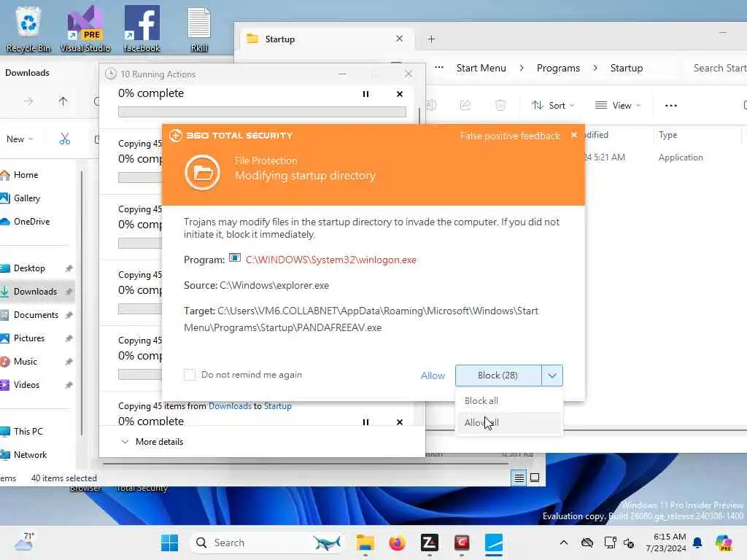Expand the chevron after Start Menu breadcrumb
747x560 pixels.
[x=522, y=68]
